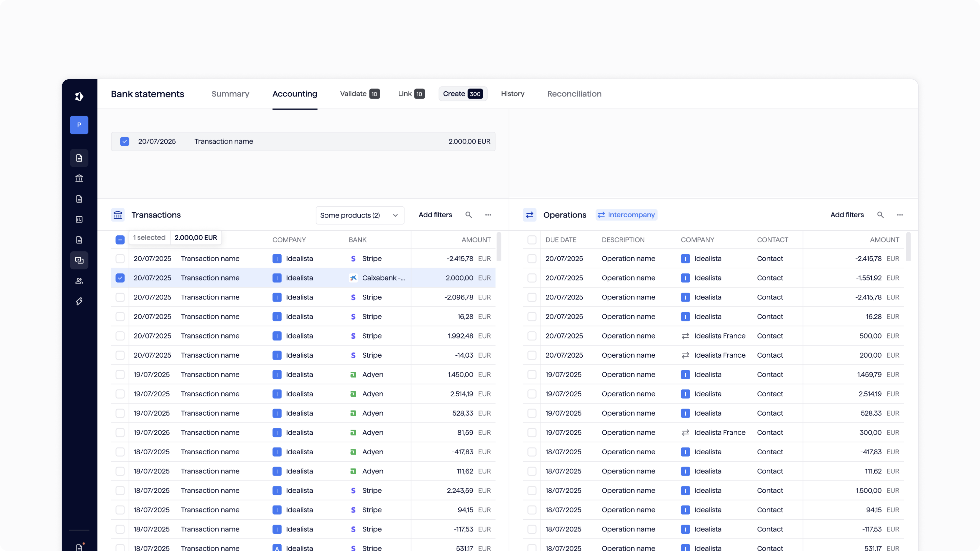Open the chart report sidebar icon
980x551 pixels.
click(79, 219)
